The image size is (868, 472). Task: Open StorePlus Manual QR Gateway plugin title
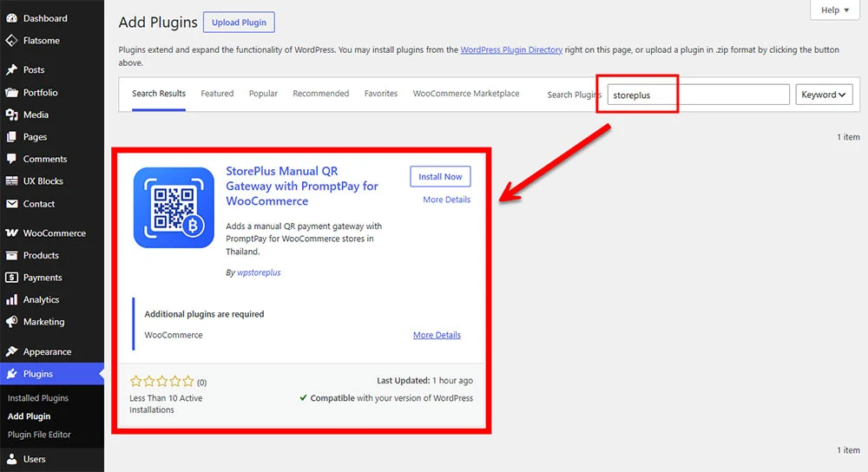(x=302, y=186)
